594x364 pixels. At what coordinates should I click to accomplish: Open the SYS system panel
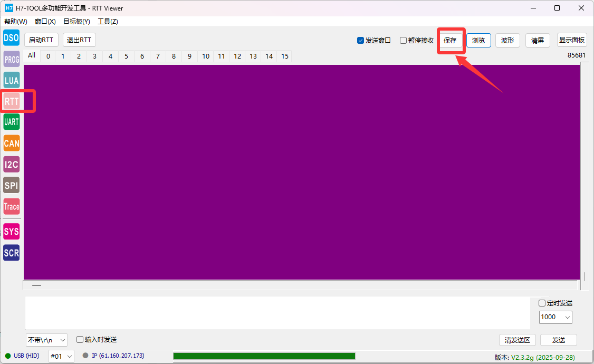pyautogui.click(x=11, y=231)
